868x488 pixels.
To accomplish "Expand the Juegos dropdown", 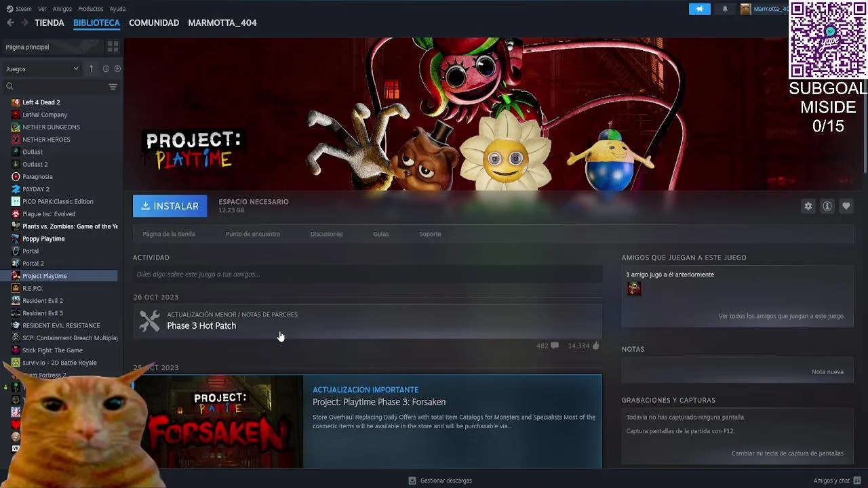I will [42, 68].
